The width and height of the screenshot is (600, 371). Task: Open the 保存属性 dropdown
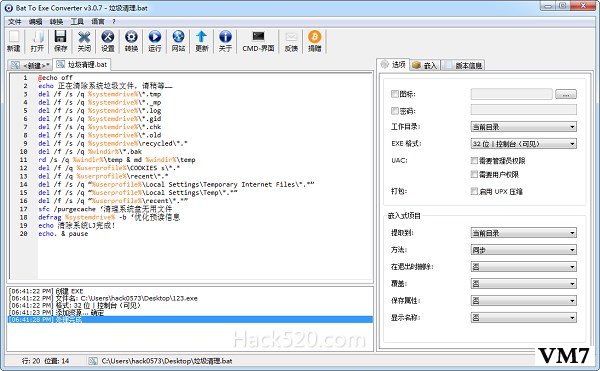(x=523, y=301)
